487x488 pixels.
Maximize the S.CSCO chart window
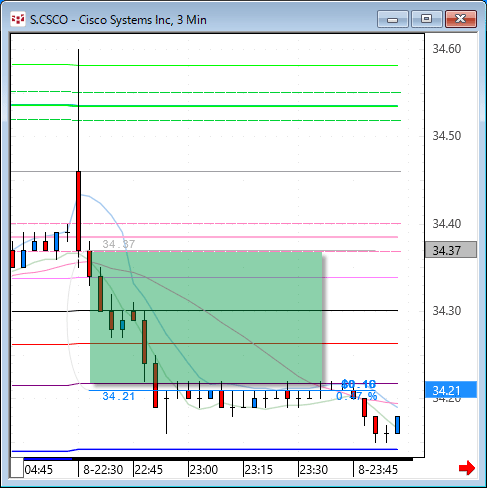tap(427, 19)
